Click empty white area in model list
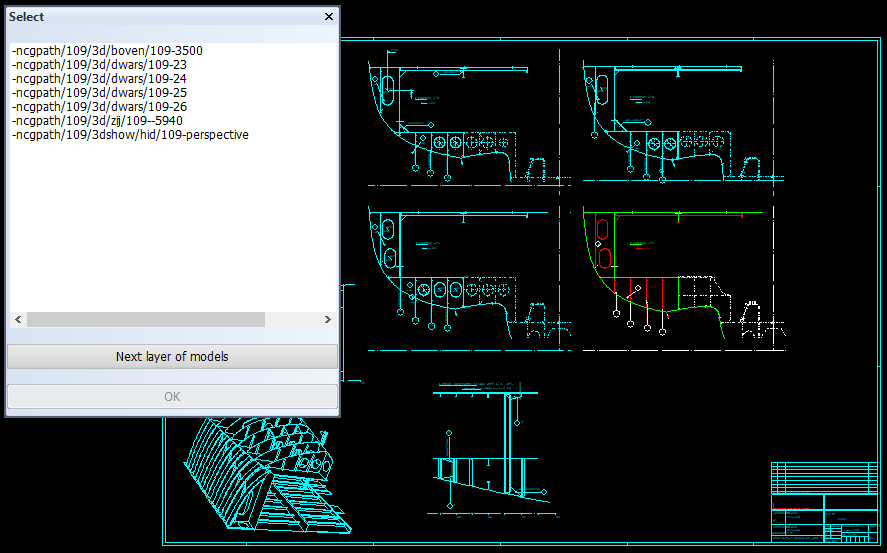The width and height of the screenshot is (887, 553). point(172,230)
